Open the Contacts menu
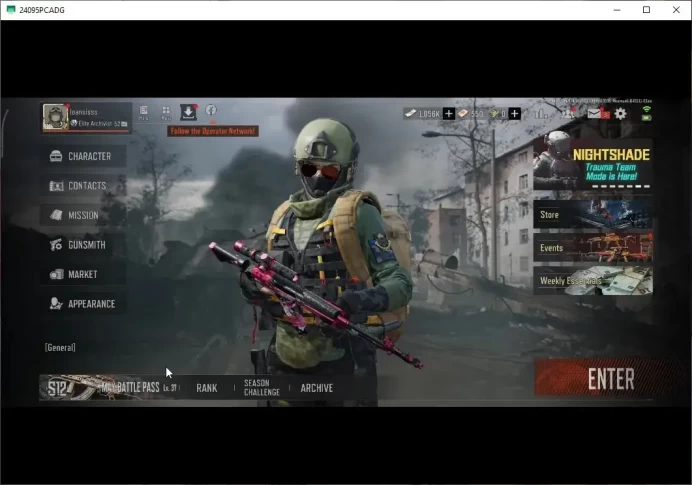This screenshot has height=485, width=692. coord(83,186)
